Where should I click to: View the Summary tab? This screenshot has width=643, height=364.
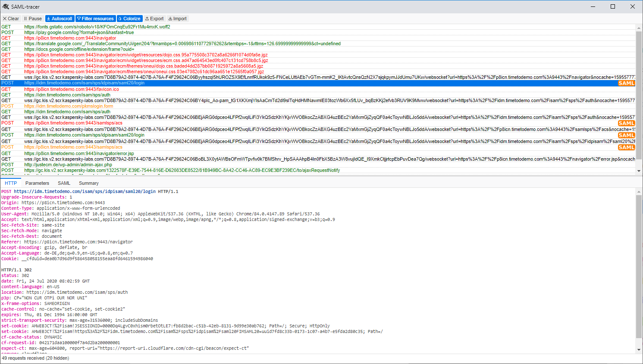[88, 183]
